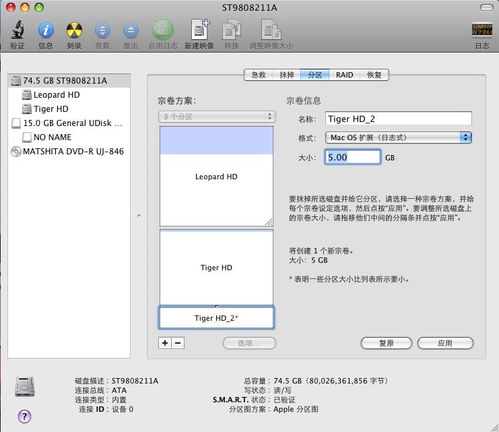Click the Burn (刻录) radiation icon

coord(74,30)
